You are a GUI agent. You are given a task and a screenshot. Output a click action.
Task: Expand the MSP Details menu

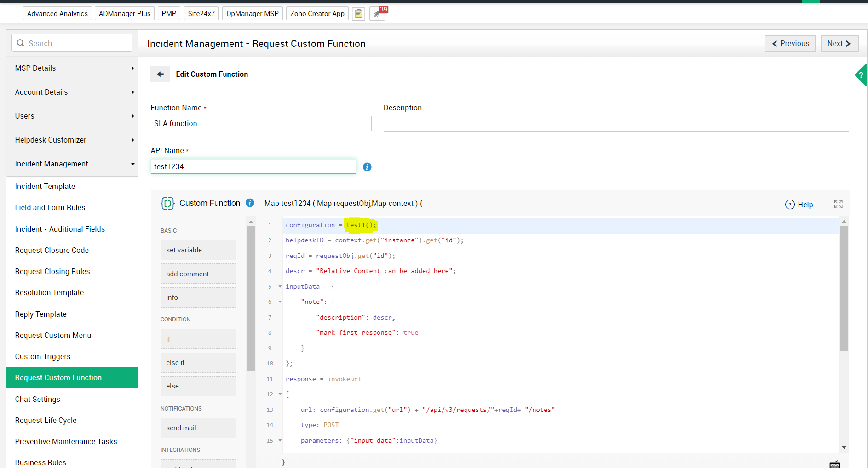coord(72,68)
